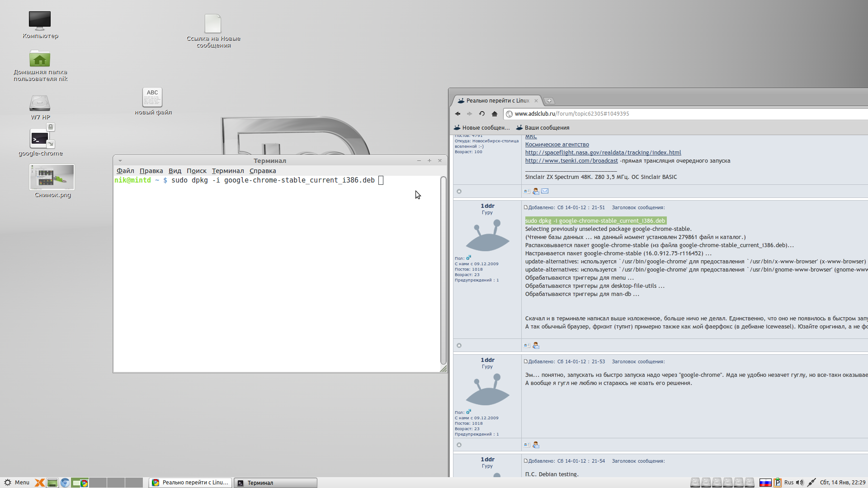Open clock showing Сбт, 14 Янв, 22:29
This screenshot has width=868, height=488.
point(843,483)
